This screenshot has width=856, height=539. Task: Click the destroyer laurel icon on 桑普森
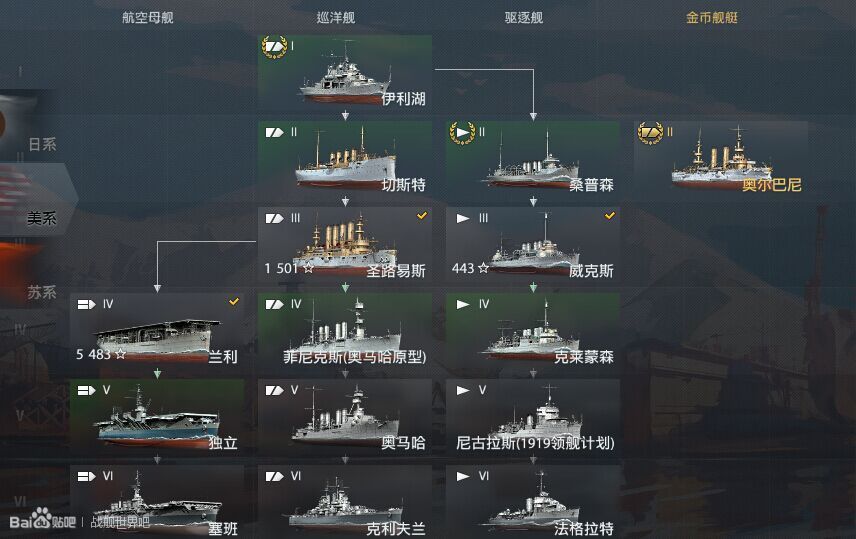[x=462, y=133]
